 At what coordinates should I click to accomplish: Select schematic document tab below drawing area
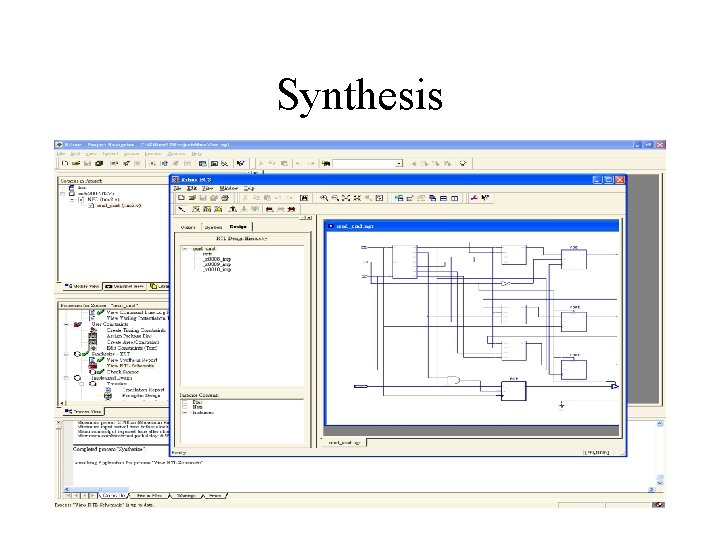coord(345,442)
